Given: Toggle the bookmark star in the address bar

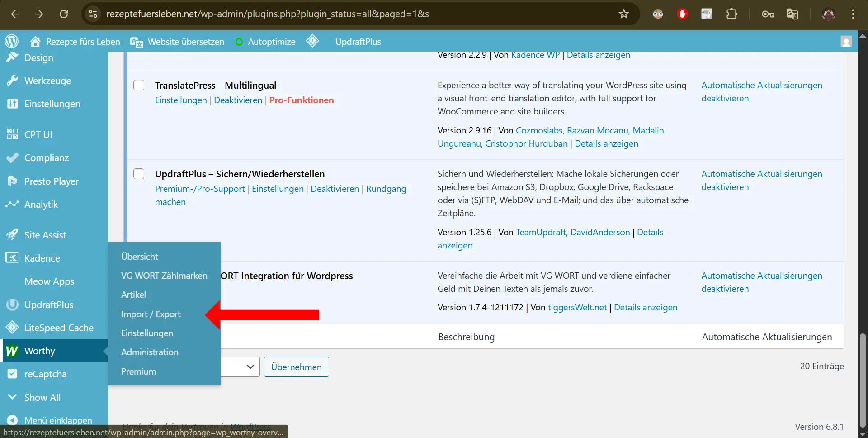Looking at the screenshot, I should click(623, 14).
